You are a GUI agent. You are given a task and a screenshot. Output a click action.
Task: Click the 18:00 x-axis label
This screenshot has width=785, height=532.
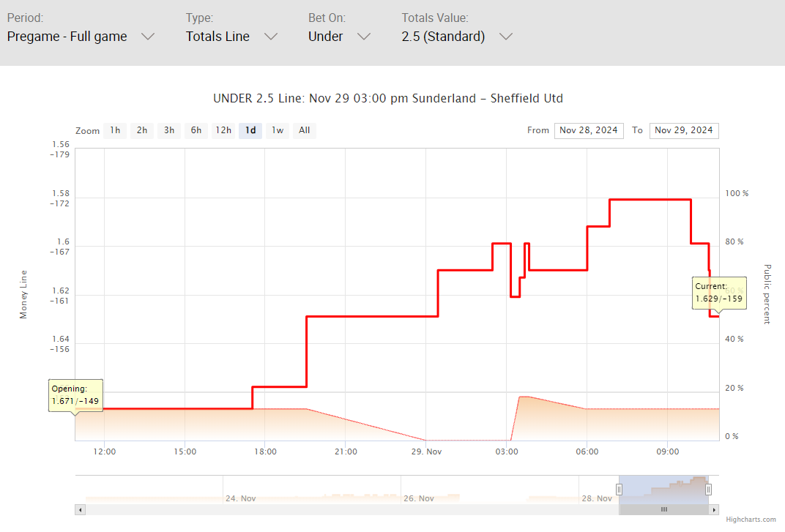265,452
